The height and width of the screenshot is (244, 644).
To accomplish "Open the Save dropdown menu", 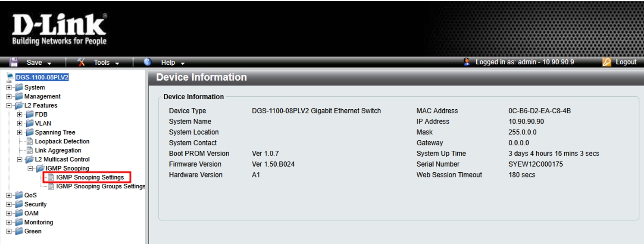I will pos(39,63).
